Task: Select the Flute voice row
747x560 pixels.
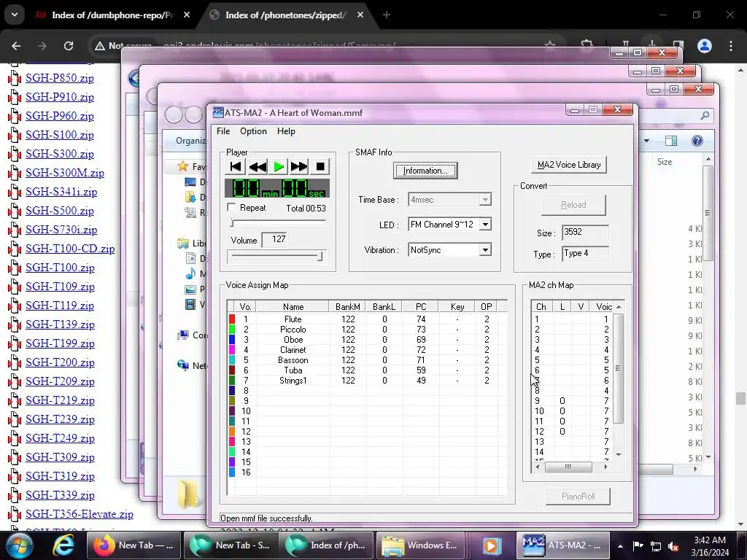Action: pyautogui.click(x=367, y=319)
